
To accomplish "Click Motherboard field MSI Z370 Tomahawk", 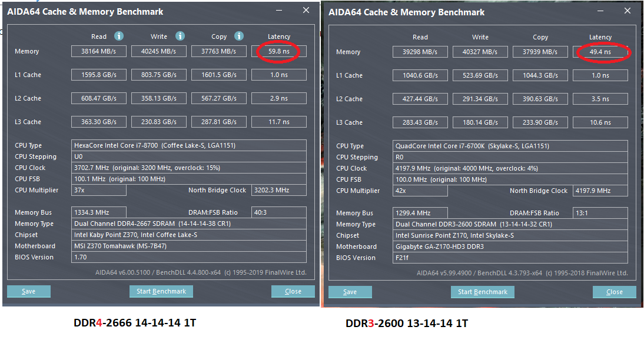I will click(188, 245).
